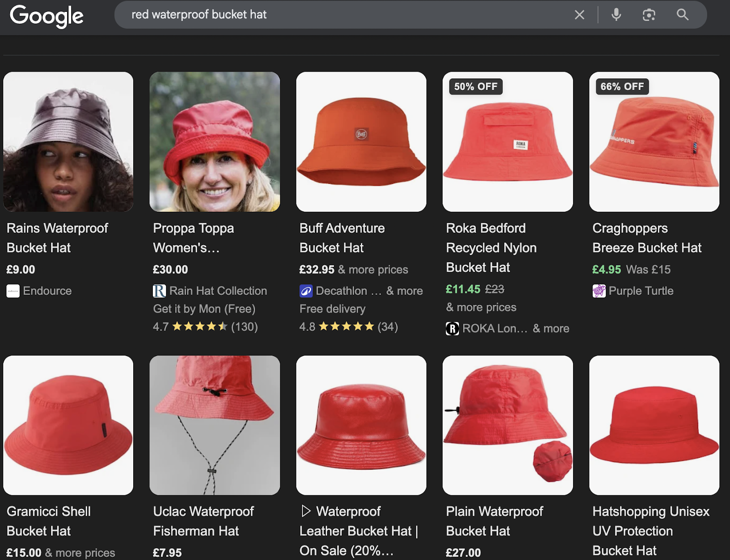Click the struck-through £23 price

tap(495, 289)
